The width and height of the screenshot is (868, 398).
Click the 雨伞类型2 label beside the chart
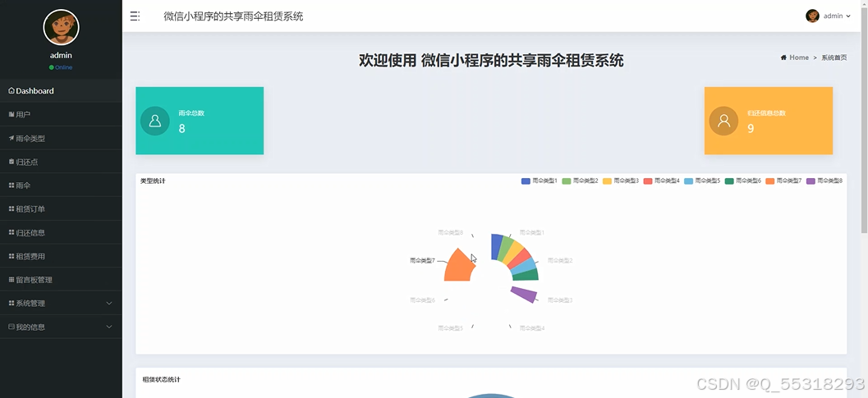[x=560, y=261]
